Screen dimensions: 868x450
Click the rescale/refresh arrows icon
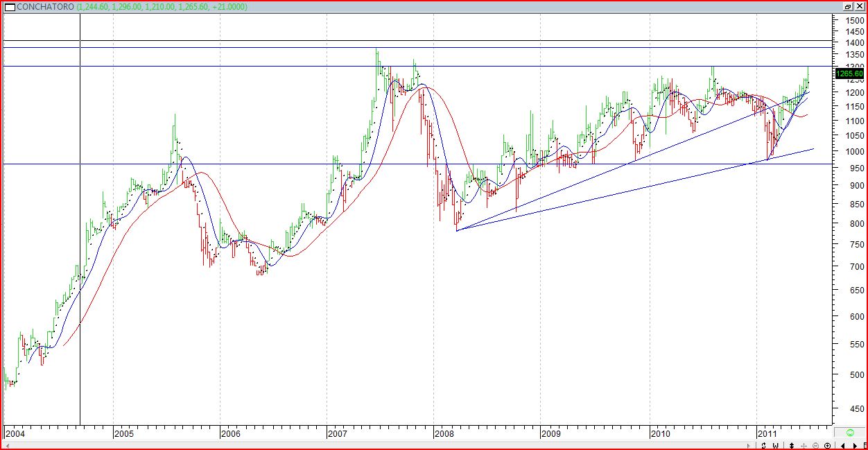click(x=764, y=445)
